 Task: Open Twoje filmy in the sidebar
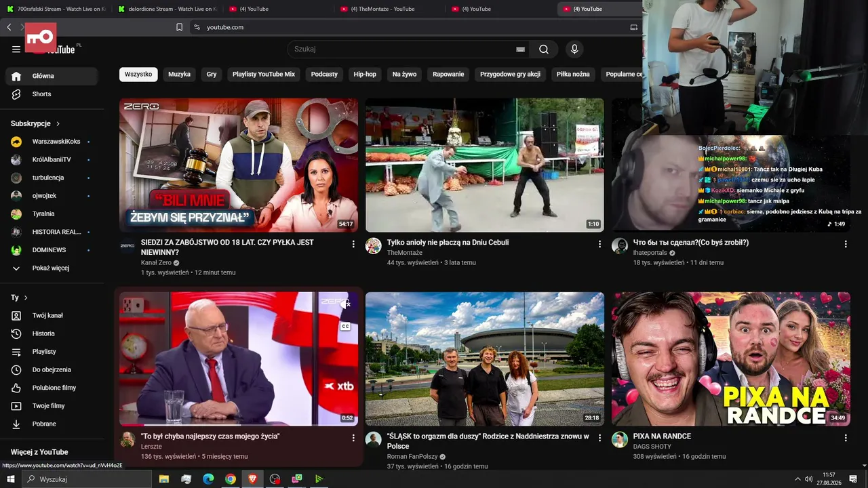[x=52, y=406]
